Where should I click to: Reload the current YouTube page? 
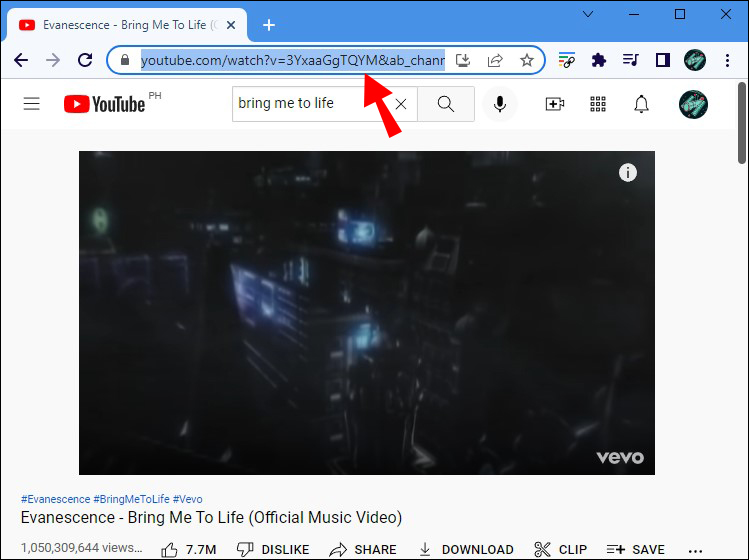[85, 60]
